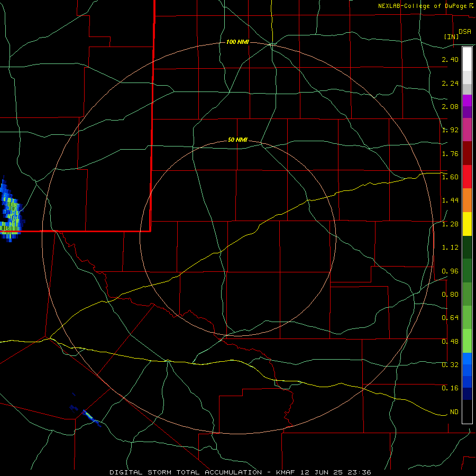Viewport: 476px width, 476px height.
Task: Select the navy swatch just above ND
Action: (467, 394)
